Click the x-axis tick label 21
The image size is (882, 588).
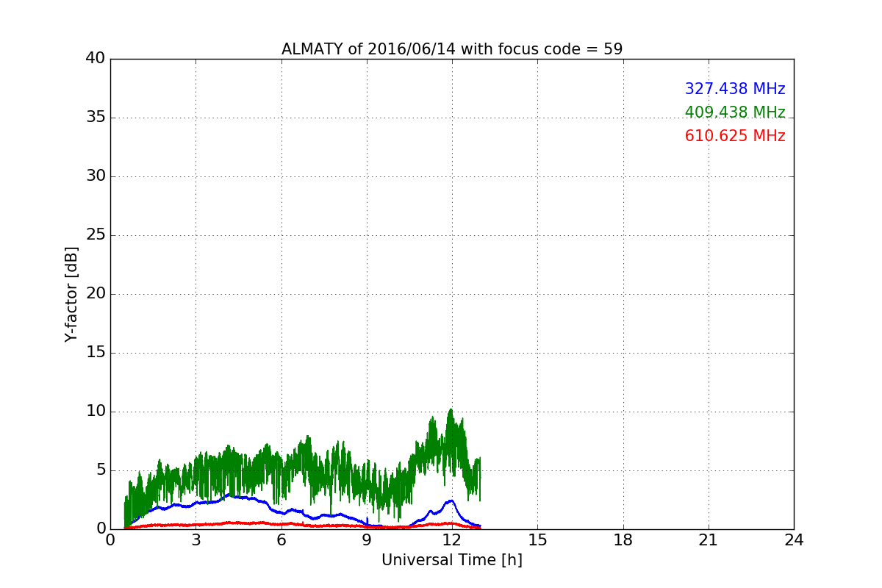(709, 539)
